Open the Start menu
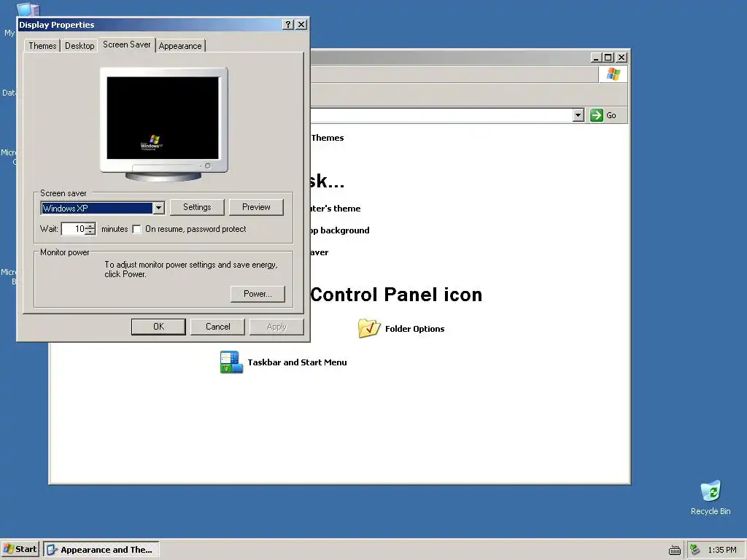The image size is (747, 560). tap(20, 549)
